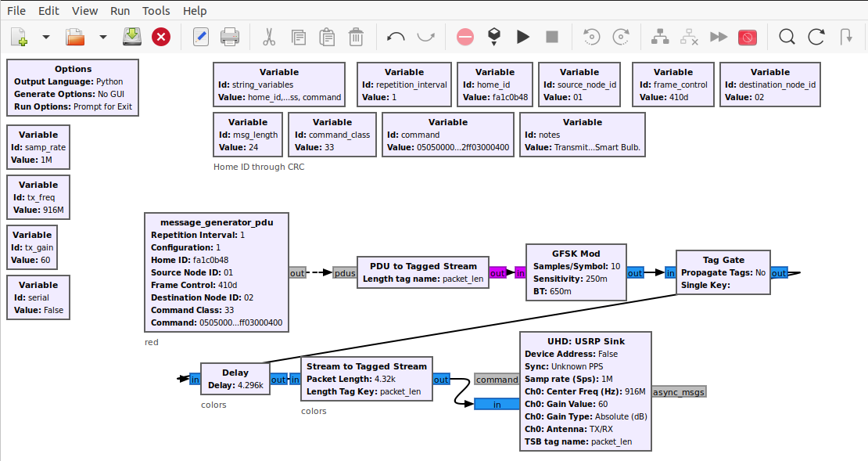Viewport: 868px width, 461px height.
Task: Select the home_id Variable block
Action: point(495,85)
